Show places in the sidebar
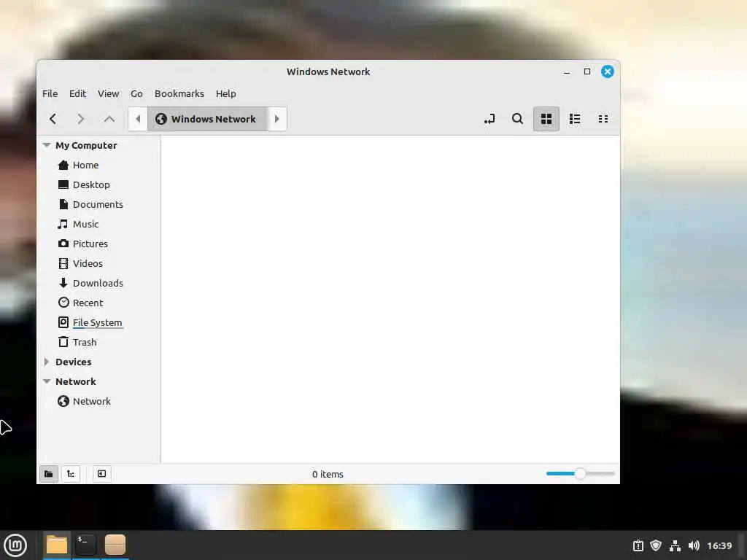The image size is (747, 560). pyautogui.click(x=49, y=474)
